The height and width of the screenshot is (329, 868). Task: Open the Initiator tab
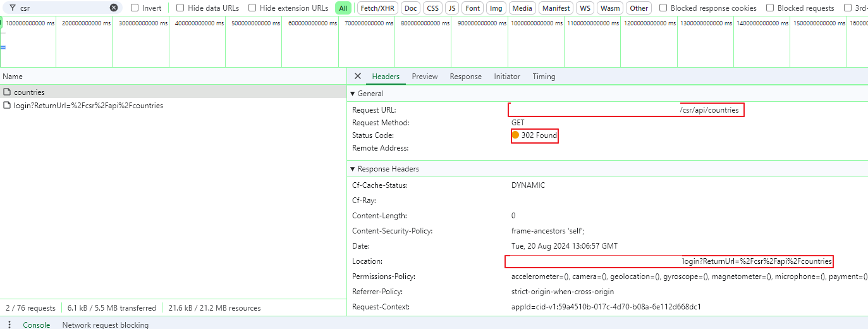(x=507, y=77)
